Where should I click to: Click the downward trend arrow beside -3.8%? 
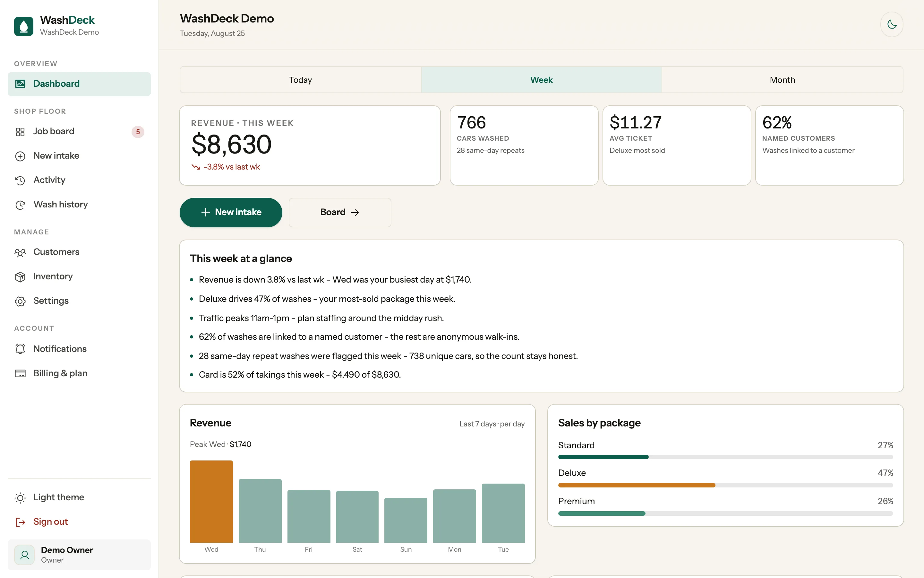click(x=196, y=167)
